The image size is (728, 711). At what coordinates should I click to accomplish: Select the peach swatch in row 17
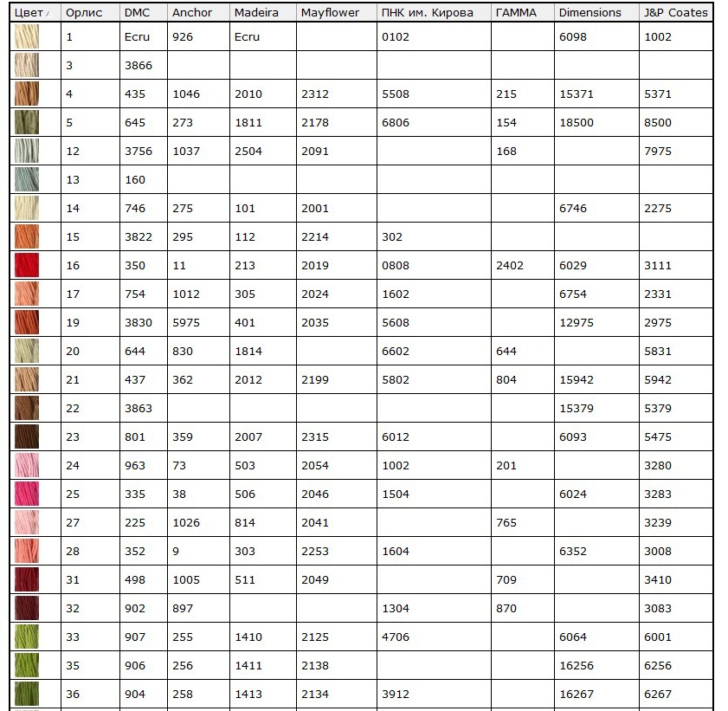click(x=27, y=294)
